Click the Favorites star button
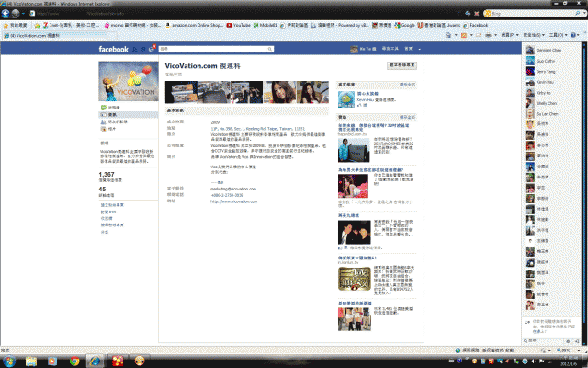 click(16, 25)
